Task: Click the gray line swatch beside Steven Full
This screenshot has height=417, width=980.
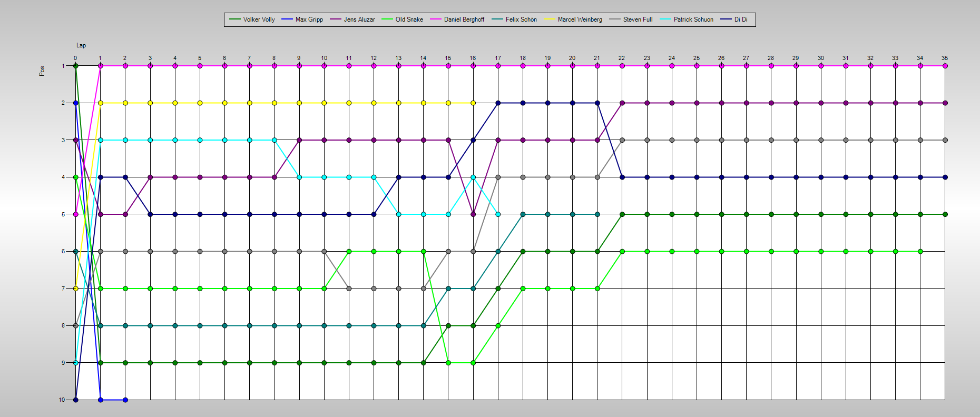Action: [615, 19]
